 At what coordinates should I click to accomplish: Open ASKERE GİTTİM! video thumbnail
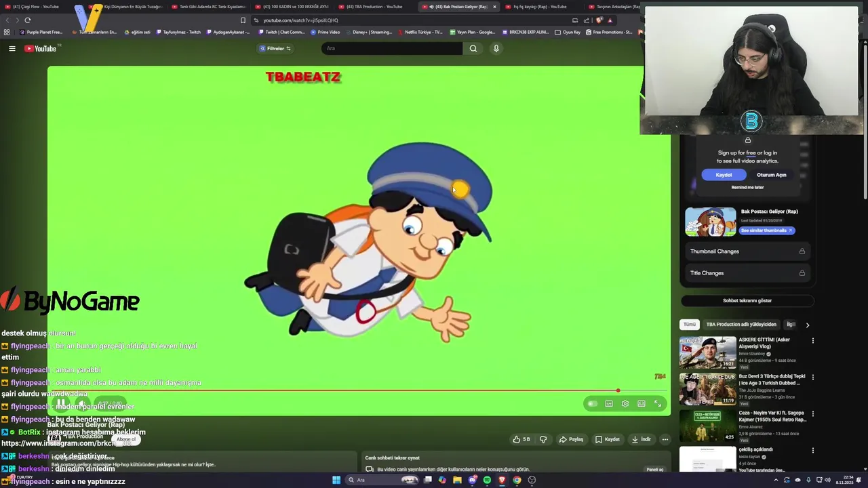tap(708, 352)
